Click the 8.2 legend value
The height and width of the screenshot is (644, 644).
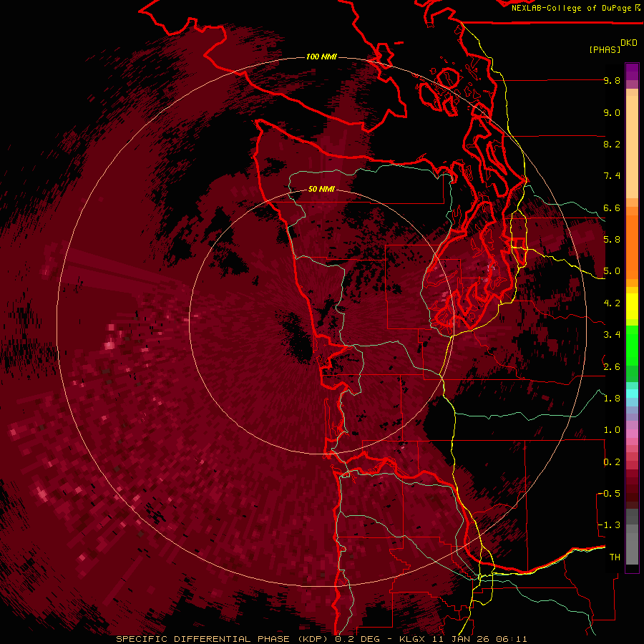click(x=612, y=144)
